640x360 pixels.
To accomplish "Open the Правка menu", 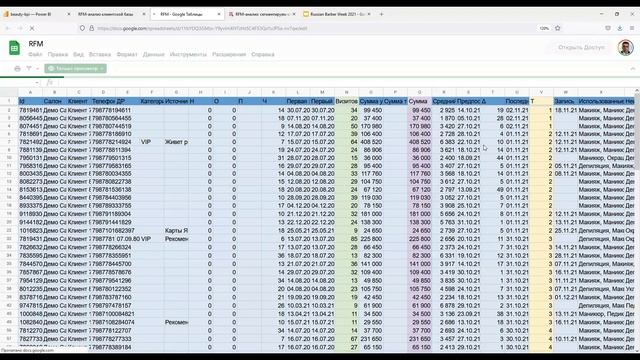I will (x=58, y=54).
